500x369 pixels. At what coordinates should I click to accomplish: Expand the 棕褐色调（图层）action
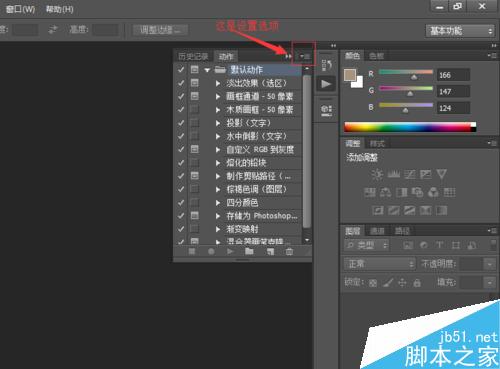point(218,189)
